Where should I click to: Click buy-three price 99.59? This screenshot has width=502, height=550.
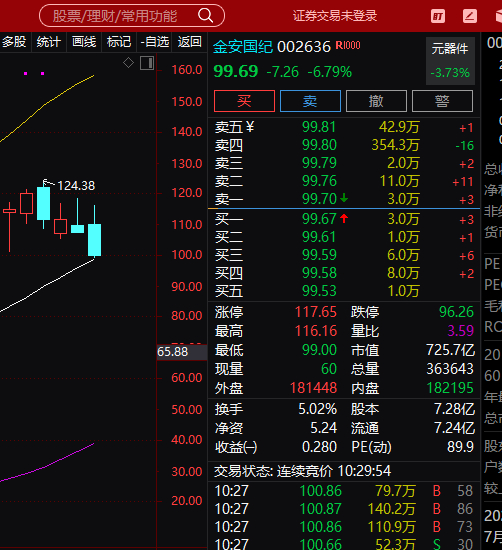[x=319, y=255]
